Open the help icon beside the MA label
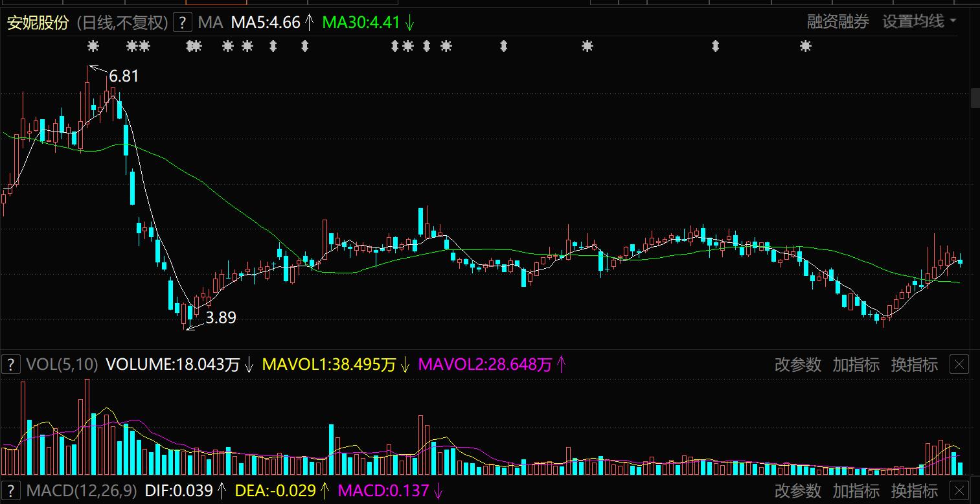The width and height of the screenshot is (980, 504). point(184,23)
